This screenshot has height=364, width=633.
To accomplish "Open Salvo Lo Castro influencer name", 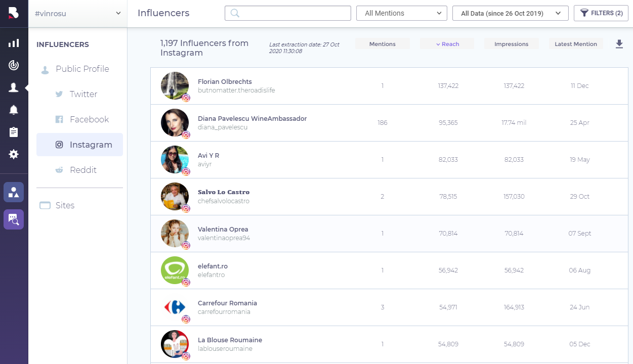I will click(224, 192).
